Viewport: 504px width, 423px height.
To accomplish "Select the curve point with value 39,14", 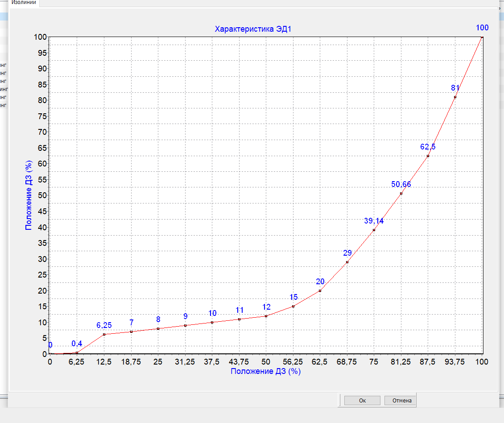I will [374, 230].
